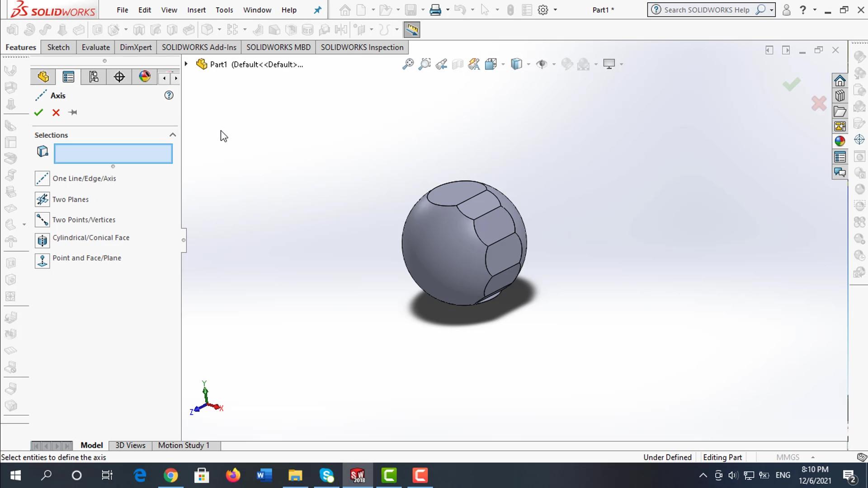Open the Display Style dropdown arrow
The image size is (868, 488).
(x=528, y=64)
